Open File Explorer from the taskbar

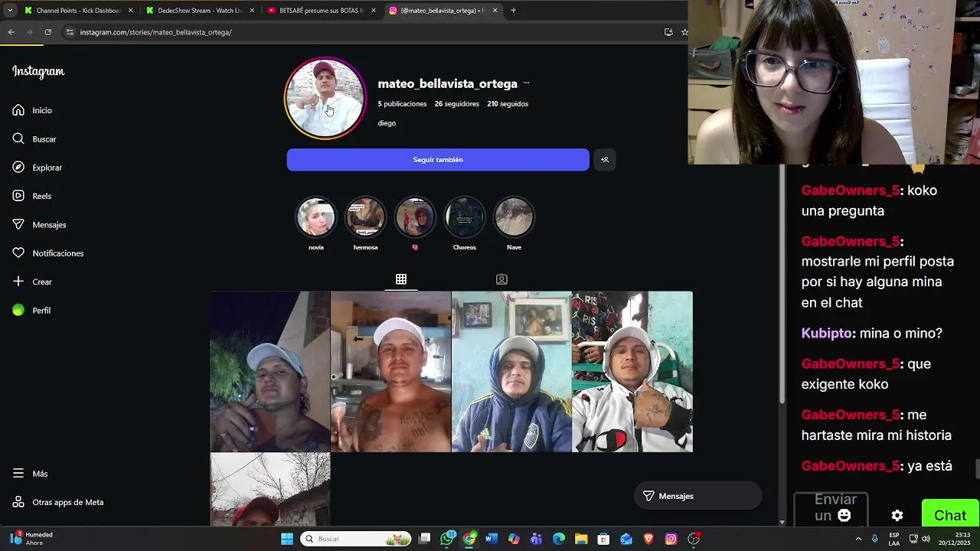tap(581, 539)
